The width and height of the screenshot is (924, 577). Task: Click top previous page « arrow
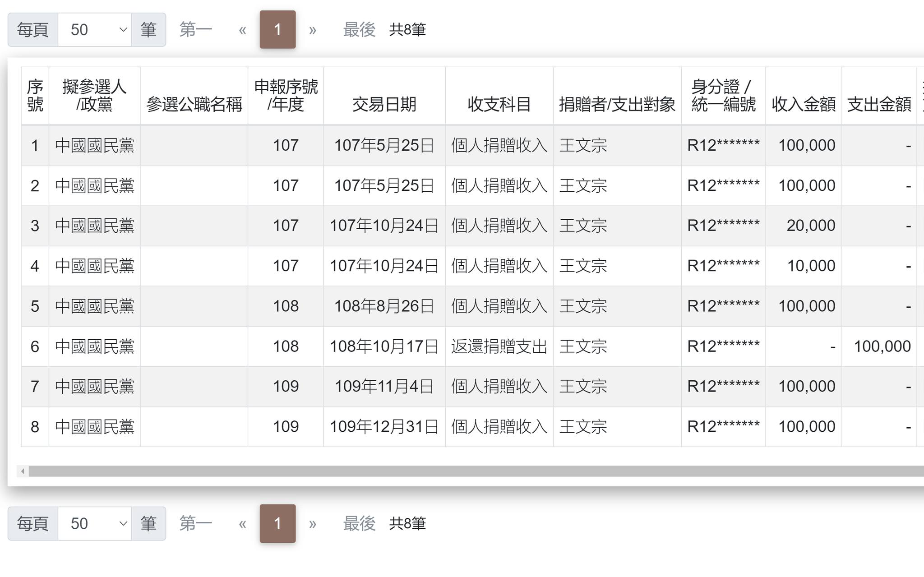pyautogui.click(x=242, y=30)
